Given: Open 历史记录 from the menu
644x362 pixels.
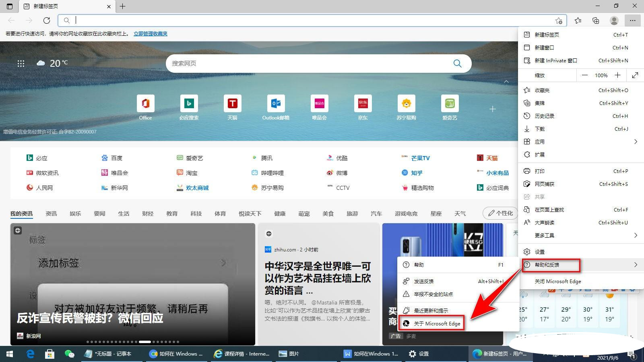Looking at the screenshot, I should click(581, 116).
